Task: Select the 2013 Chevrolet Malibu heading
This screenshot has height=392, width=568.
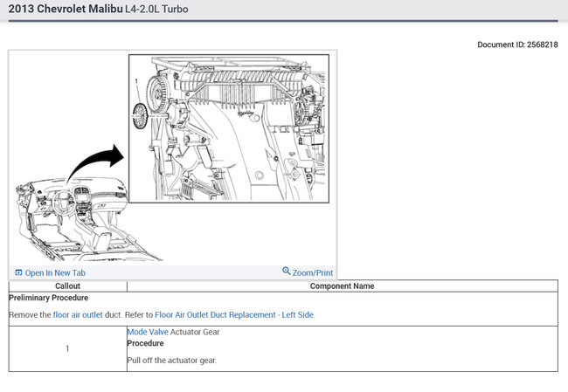Action: click(x=66, y=9)
